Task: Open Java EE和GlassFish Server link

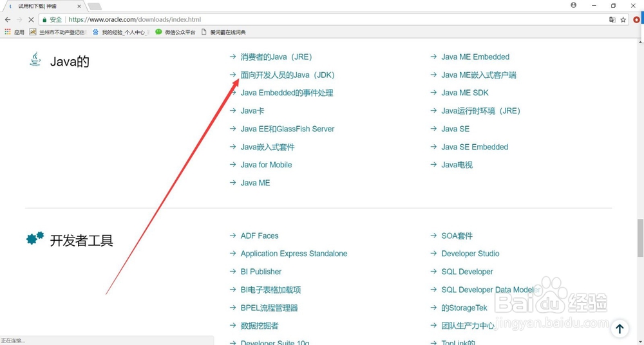Action: 287,129
